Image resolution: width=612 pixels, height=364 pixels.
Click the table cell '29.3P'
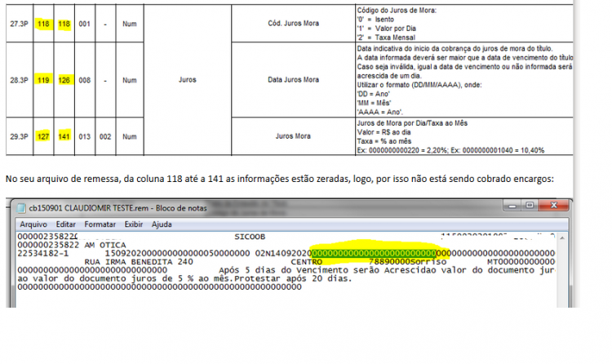(x=19, y=136)
